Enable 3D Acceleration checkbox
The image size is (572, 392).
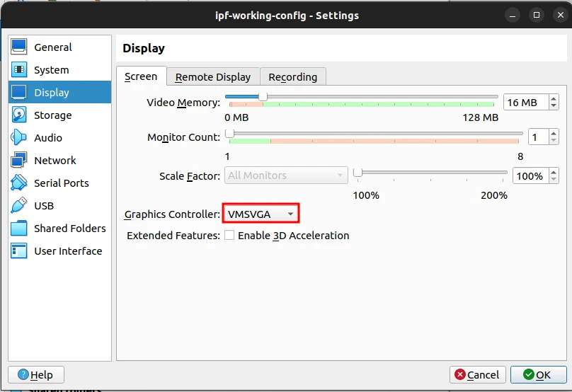click(x=229, y=236)
